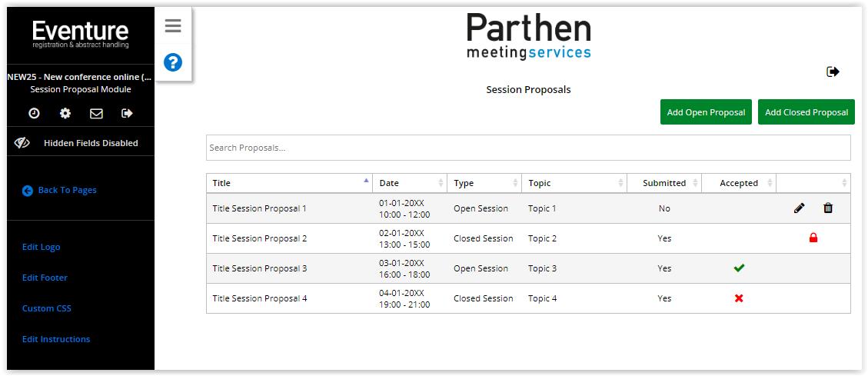The image size is (868, 376).
Task: Click the Search Proposals input field
Action: coord(528,148)
